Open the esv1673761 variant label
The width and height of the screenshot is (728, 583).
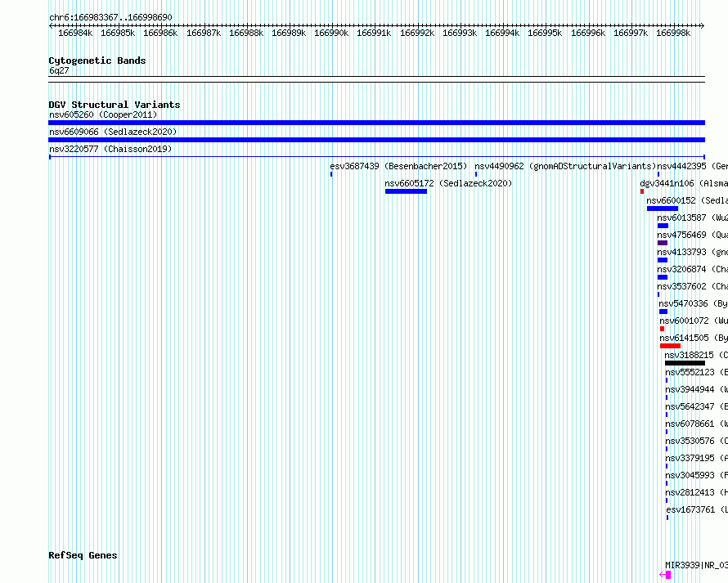click(697, 509)
